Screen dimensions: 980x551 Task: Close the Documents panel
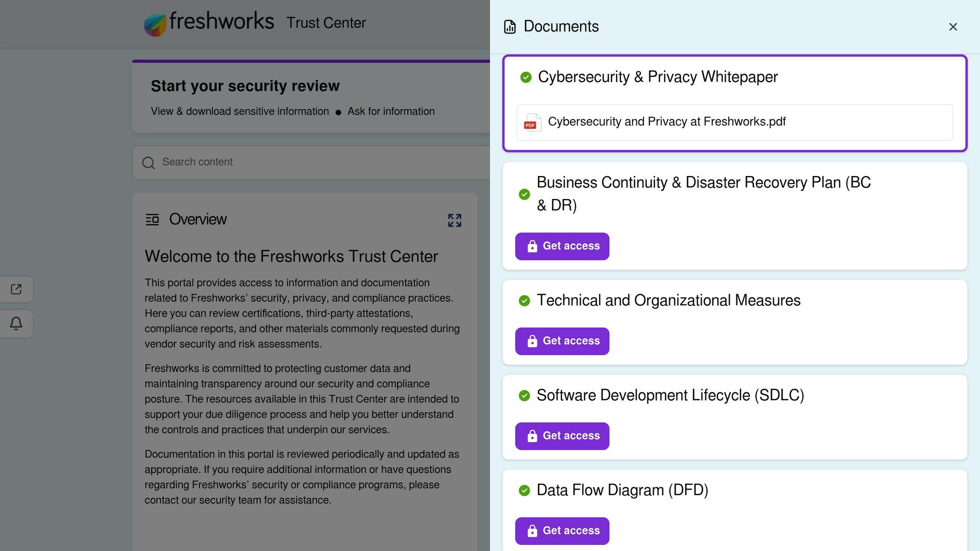(x=953, y=27)
